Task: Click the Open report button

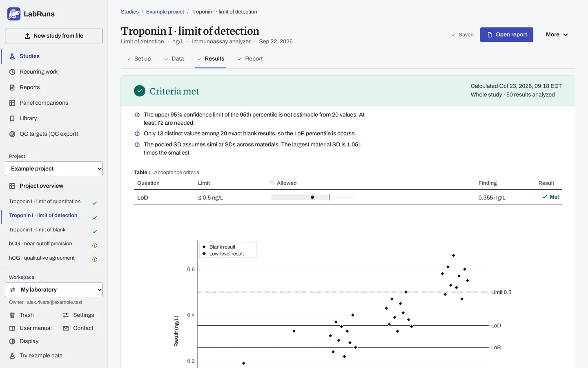Action: (507, 35)
